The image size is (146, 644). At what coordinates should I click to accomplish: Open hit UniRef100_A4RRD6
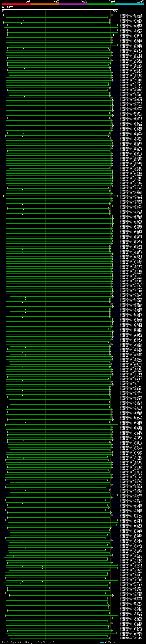pyautogui.click(x=131, y=22)
